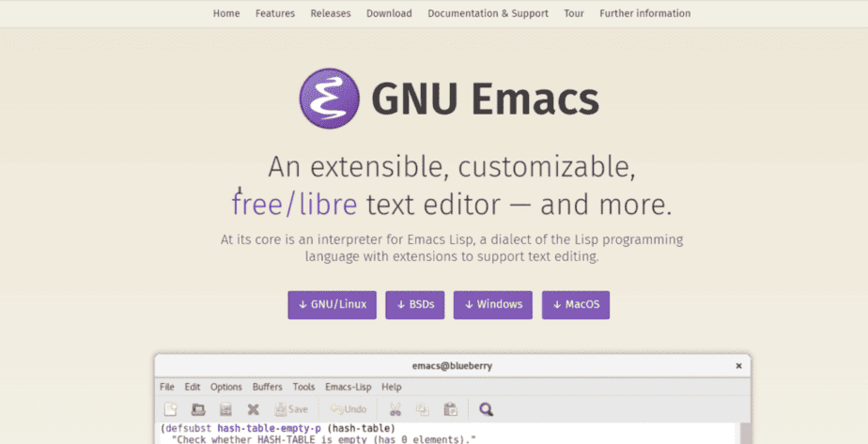
Task: Click the X discard buffer toolbar icon
Action: (253, 409)
